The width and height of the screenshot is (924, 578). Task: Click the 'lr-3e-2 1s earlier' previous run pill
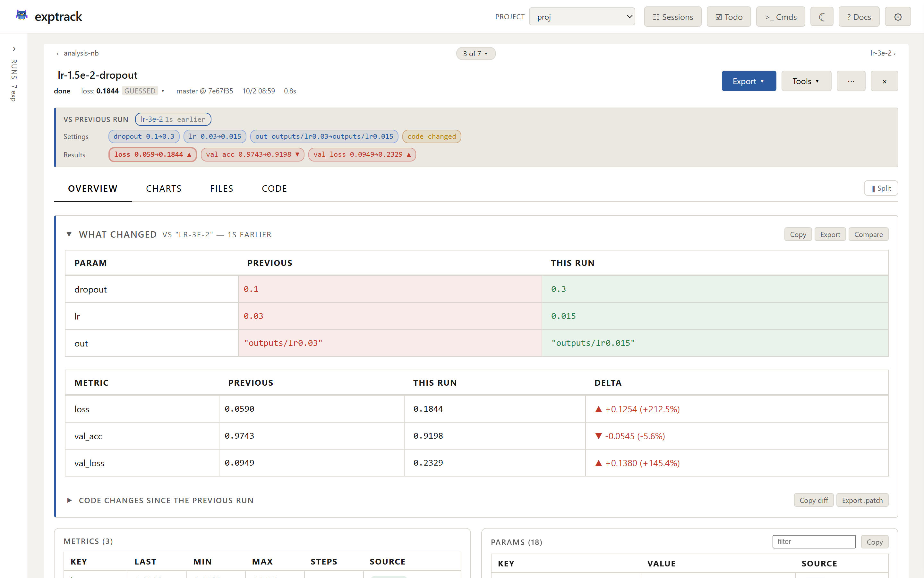tap(173, 119)
